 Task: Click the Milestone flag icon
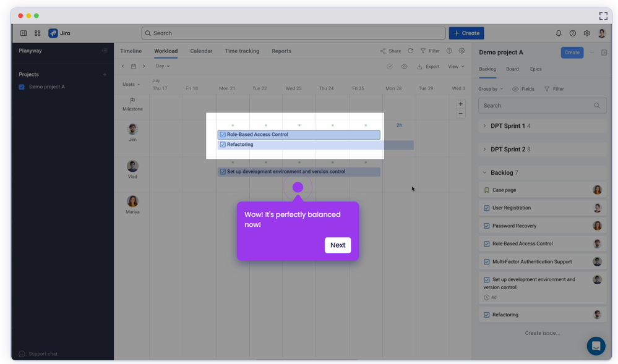coord(132,101)
